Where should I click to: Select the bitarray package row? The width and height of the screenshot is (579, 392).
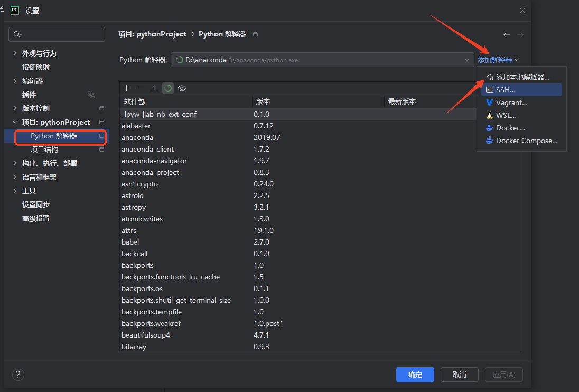320,347
